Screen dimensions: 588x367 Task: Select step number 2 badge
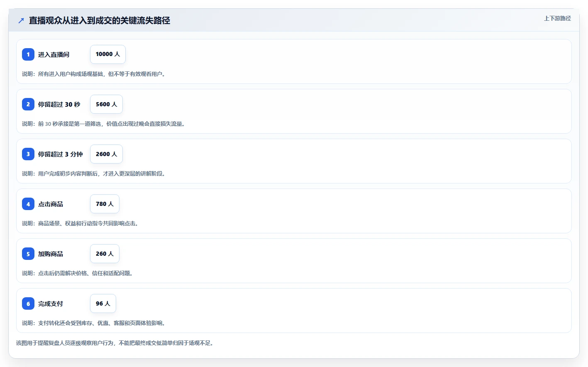28,104
